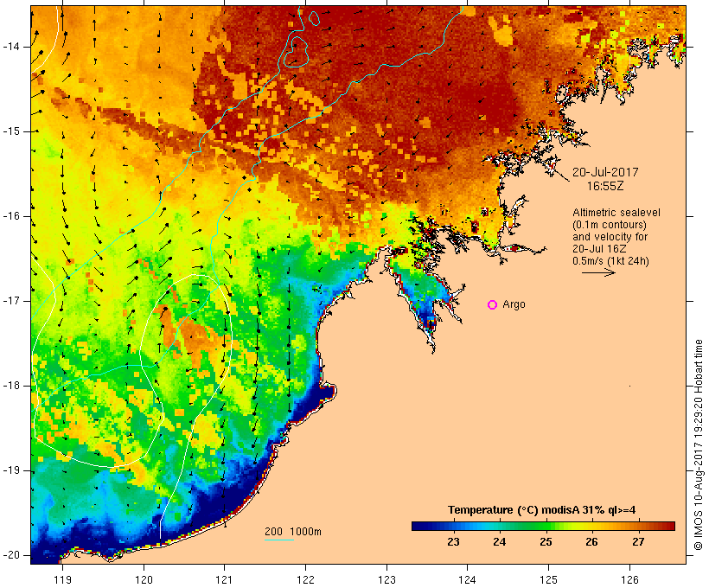Click the 120 longitude axis label
This screenshot has width=709, height=588.
coord(144,579)
